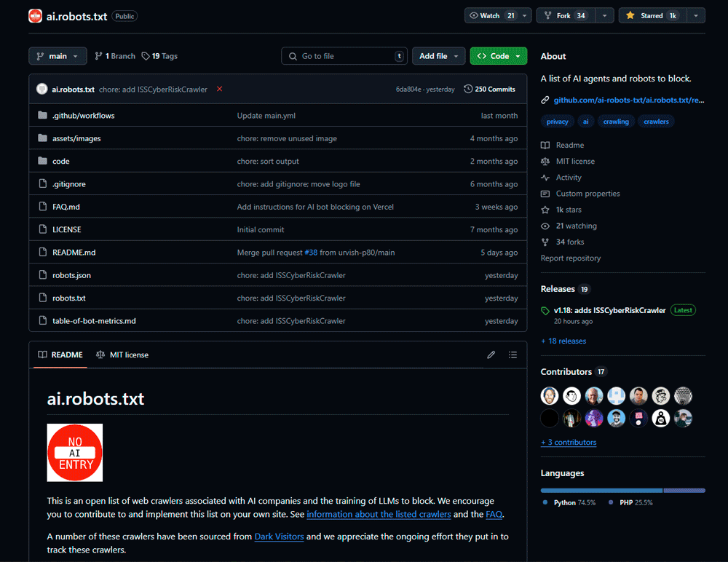Click the Python segment of language bar
This screenshot has height=562, width=728.
[602, 491]
